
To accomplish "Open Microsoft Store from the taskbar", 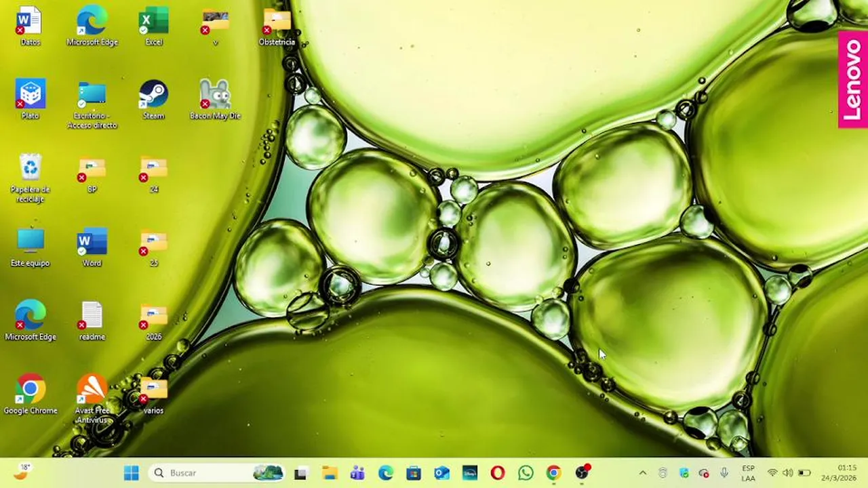I will pos(414,472).
